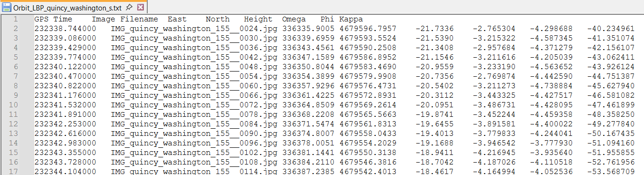644x175 pixels.
Task: Click filename IMG_quincy_washington_155__0072.jpg
Action: click(194, 105)
